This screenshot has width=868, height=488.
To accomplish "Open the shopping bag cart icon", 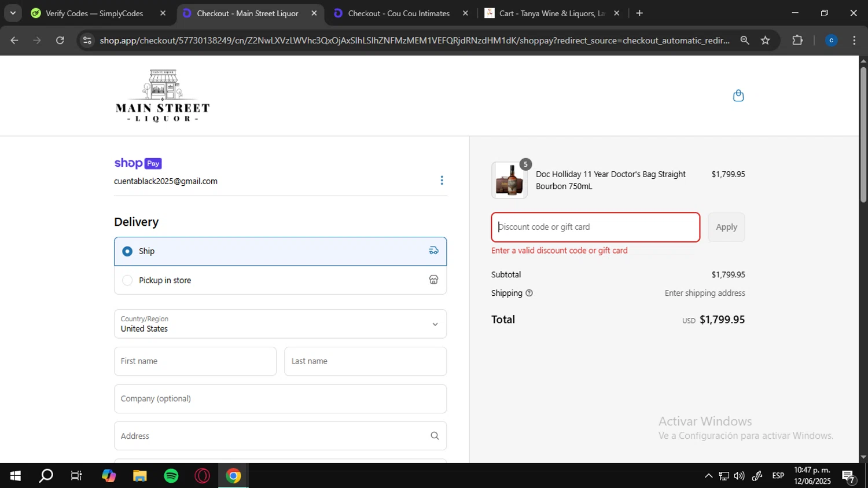I will coord(738,96).
